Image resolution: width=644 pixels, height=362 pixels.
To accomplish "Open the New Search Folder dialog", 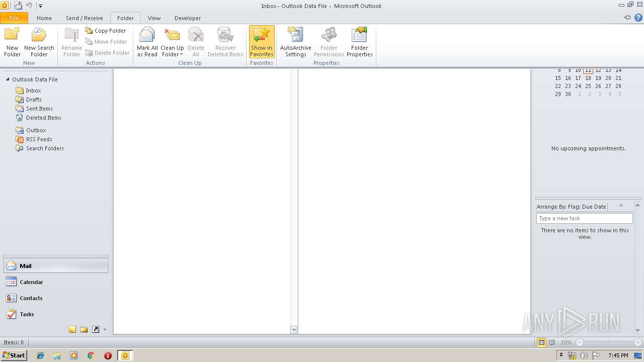I will click(x=39, y=42).
